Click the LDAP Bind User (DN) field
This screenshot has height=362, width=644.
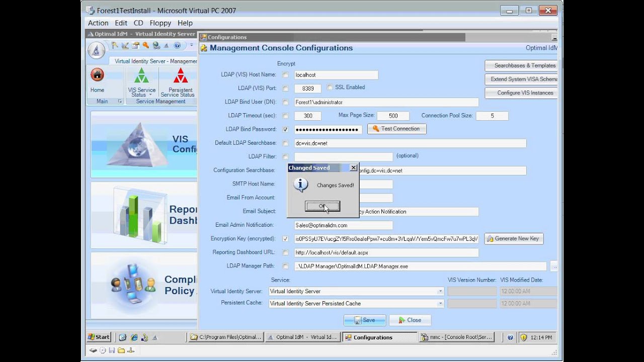click(386, 102)
